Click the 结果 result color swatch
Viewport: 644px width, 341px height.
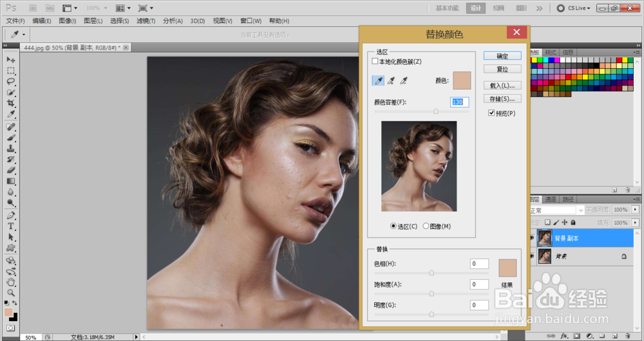[507, 268]
